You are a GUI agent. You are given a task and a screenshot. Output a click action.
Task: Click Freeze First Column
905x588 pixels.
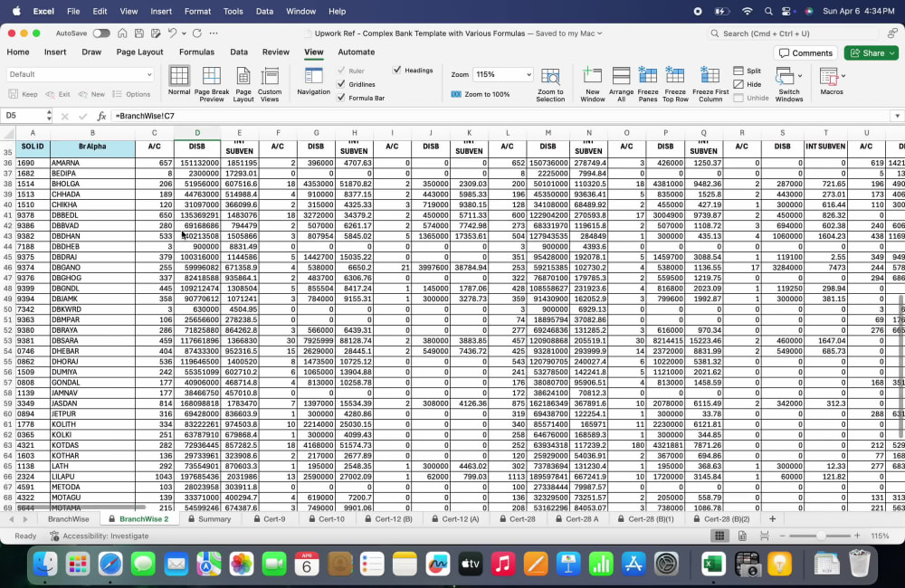click(710, 83)
